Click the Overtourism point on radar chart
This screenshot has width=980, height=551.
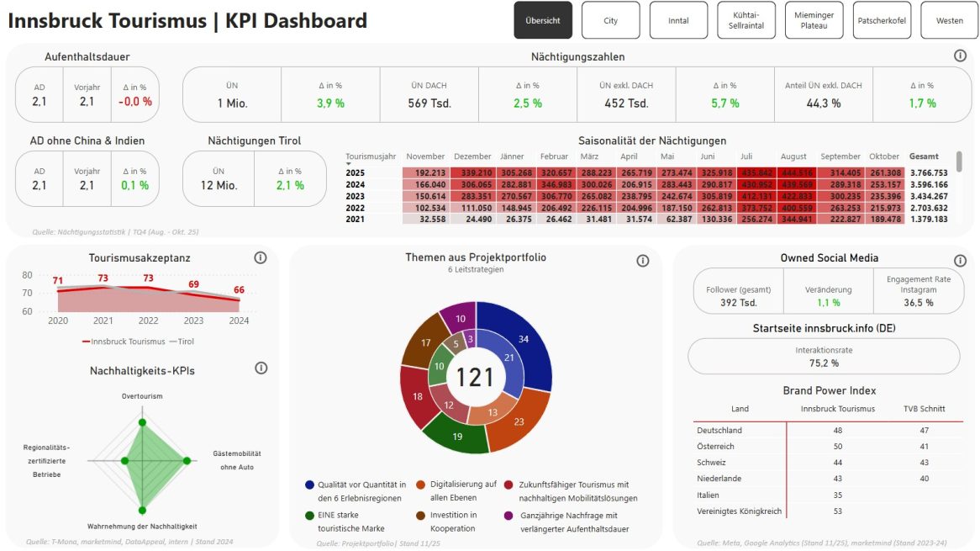tap(142, 422)
